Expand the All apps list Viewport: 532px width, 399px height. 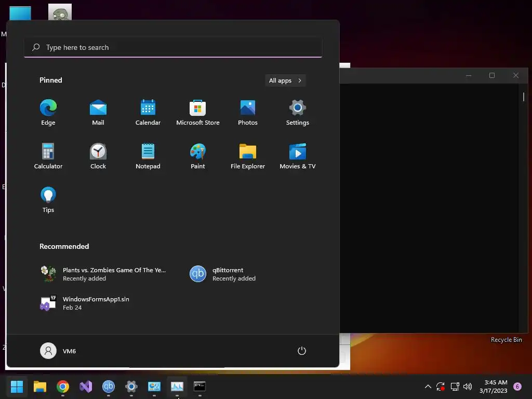tap(285, 81)
